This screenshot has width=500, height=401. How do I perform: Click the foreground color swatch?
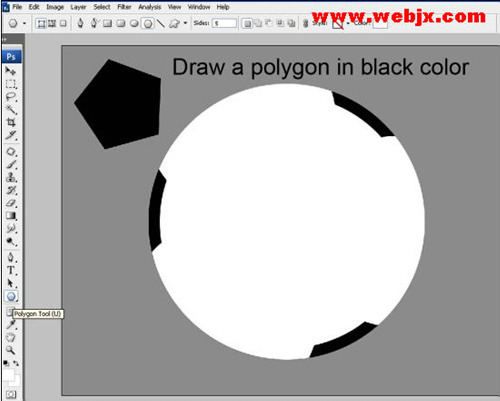[x=9, y=374]
